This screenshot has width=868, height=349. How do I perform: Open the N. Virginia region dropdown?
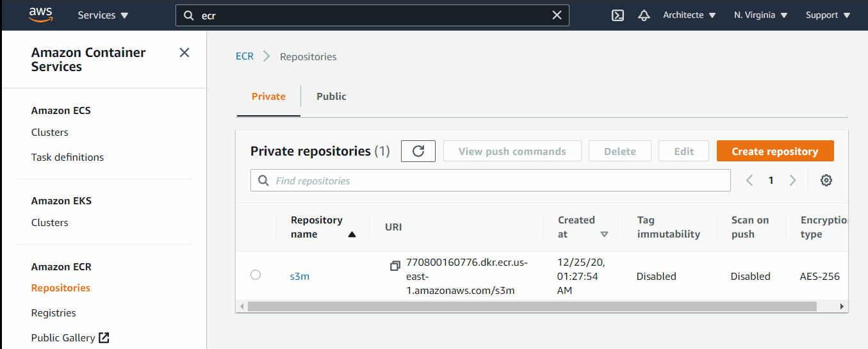(761, 15)
